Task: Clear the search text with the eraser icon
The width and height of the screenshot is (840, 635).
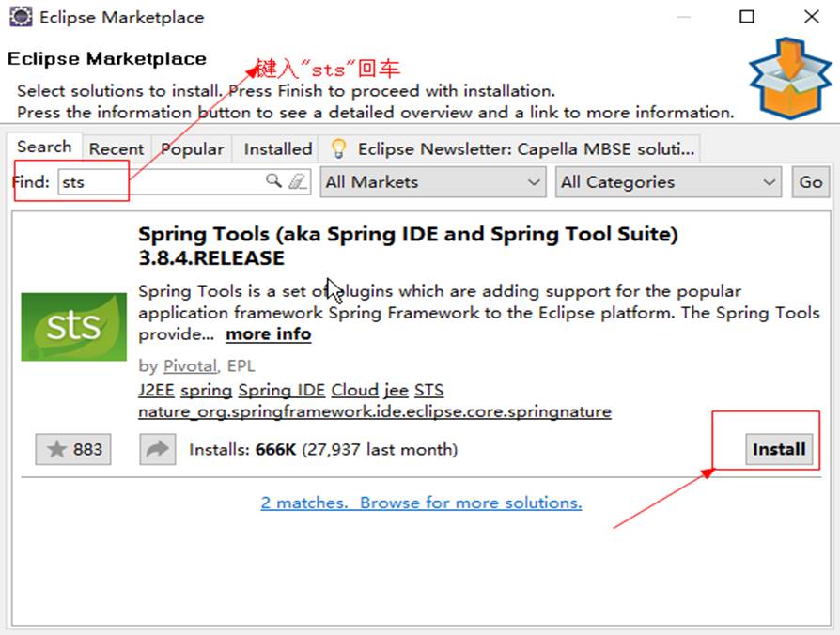Action: click(297, 181)
